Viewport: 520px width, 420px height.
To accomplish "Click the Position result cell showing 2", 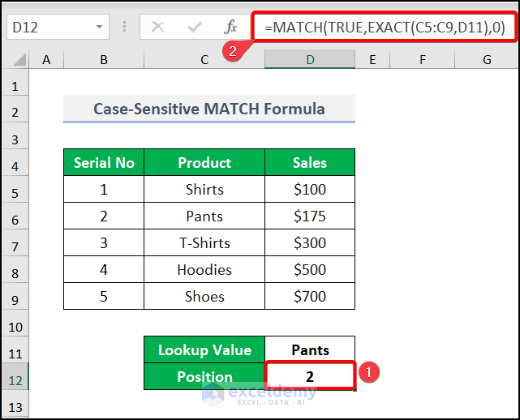I will tap(310, 377).
